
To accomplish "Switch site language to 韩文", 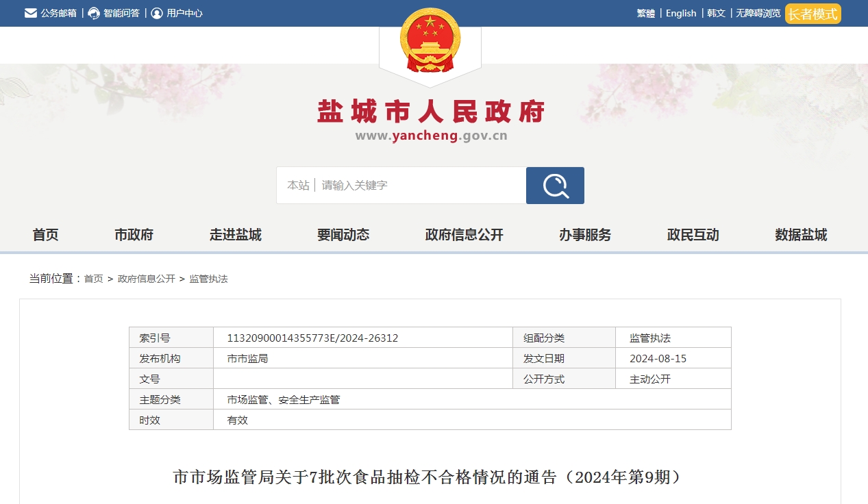I will (x=716, y=13).
